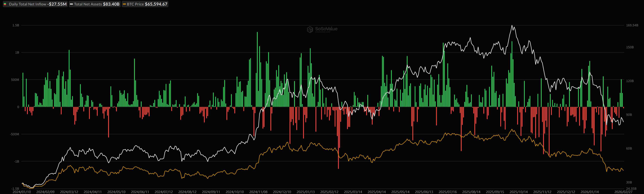Click the 2024/11/08 date axis label
Viewport: 644px width, 194px height.
258,192
